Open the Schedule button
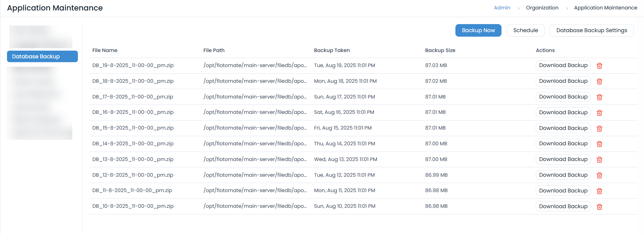 (525, 30)
